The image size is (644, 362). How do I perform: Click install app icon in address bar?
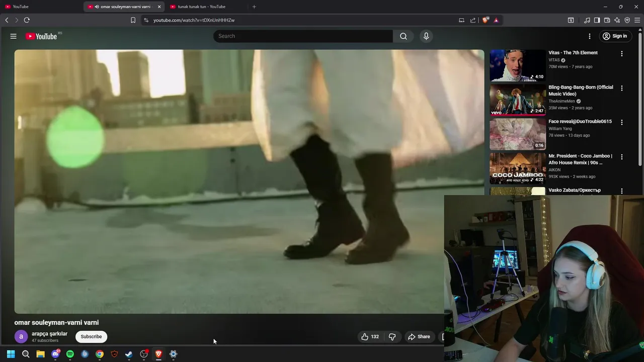(461, 20)
